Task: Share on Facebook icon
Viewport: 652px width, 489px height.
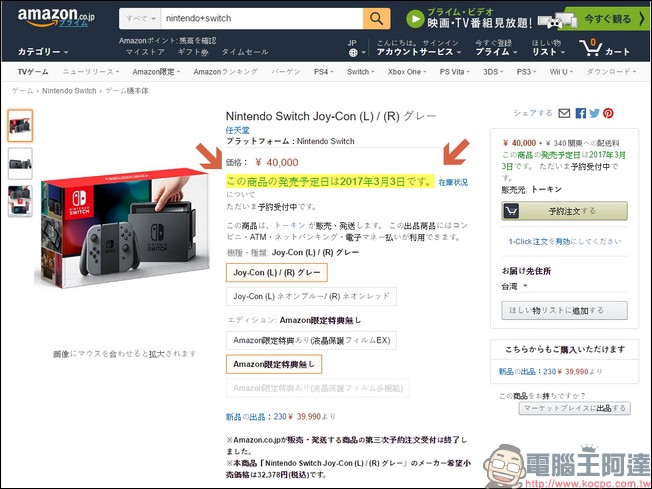Action: tap(580, 113)
